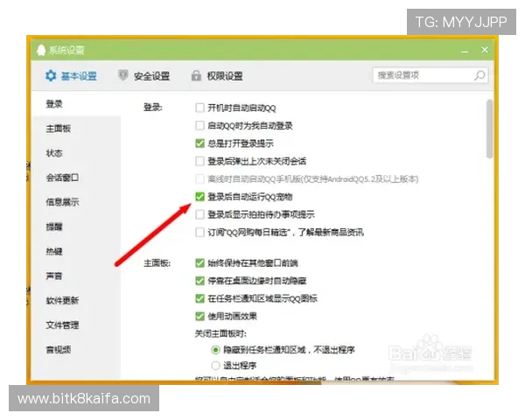Check 登录后弹出上次未关闭会话
The height and width of the screenshot is (420, 525).
point(199,161)
